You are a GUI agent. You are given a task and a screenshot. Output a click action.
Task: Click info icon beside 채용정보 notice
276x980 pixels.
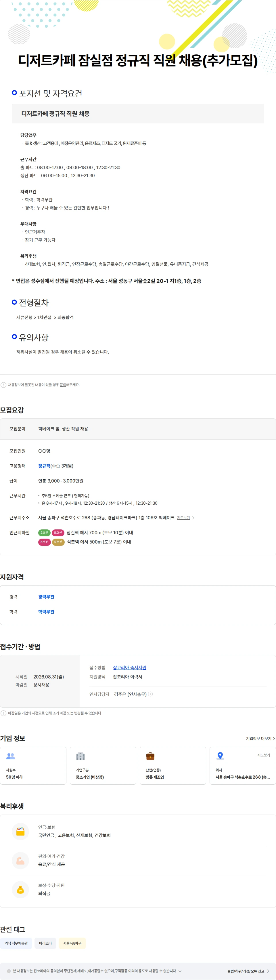pyautogui.click(x=3, y=385)
